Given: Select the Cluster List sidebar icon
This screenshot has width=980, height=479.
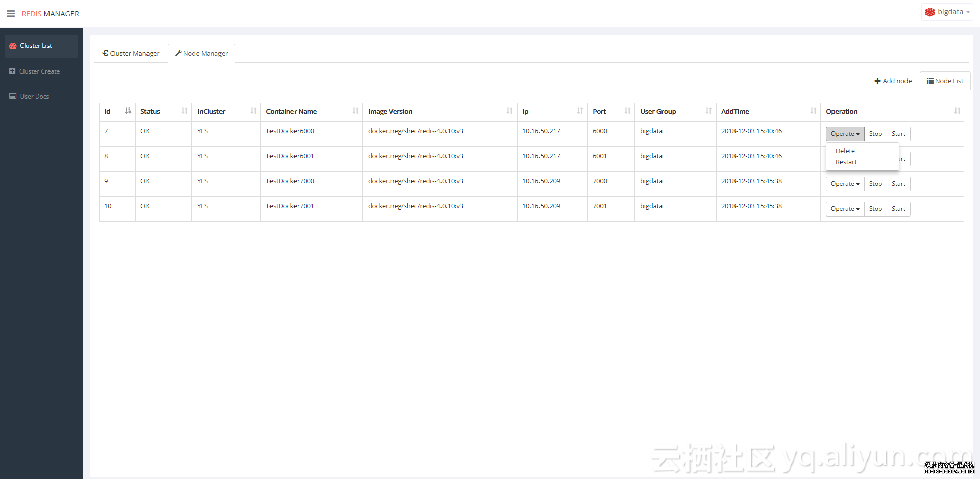Looking at the screenshot, I should (12, 46).
